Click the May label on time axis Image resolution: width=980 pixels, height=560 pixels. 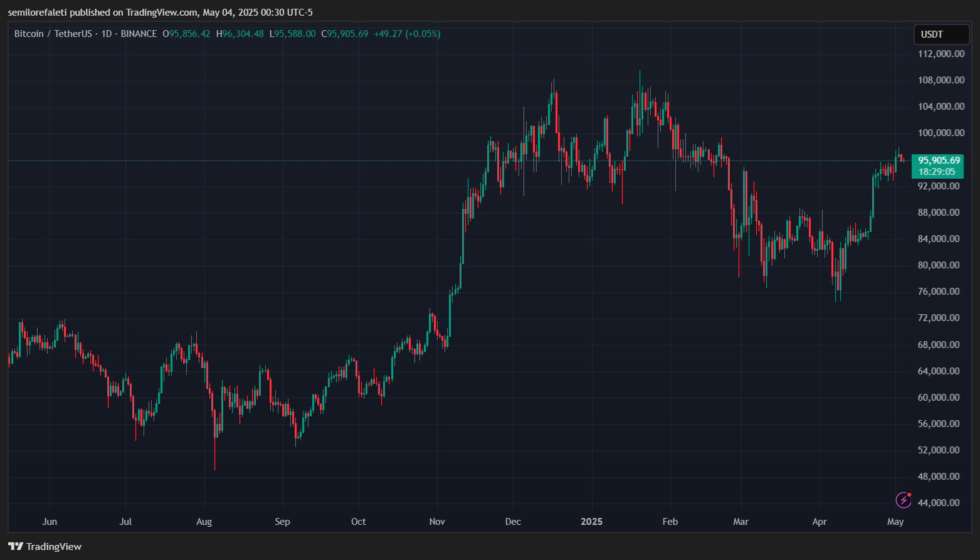895,522
